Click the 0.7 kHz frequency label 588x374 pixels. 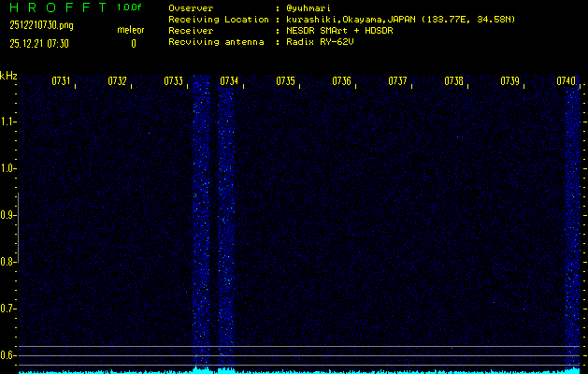click(8, 309)
